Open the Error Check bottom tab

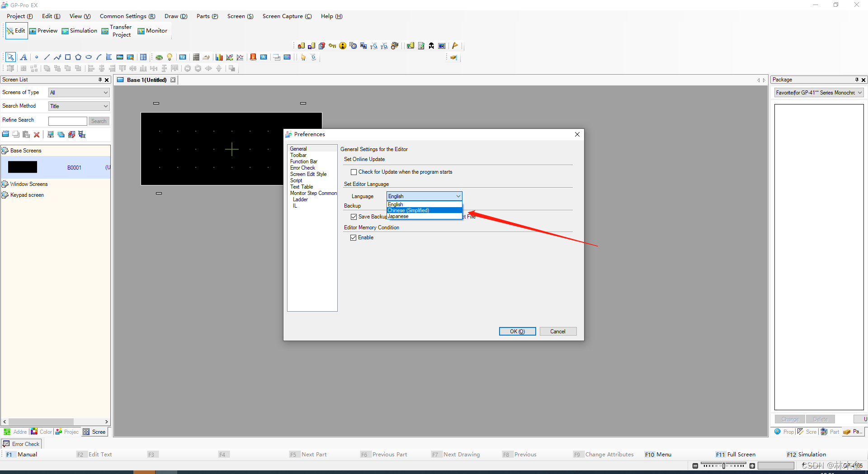click(x=21, y=444)
